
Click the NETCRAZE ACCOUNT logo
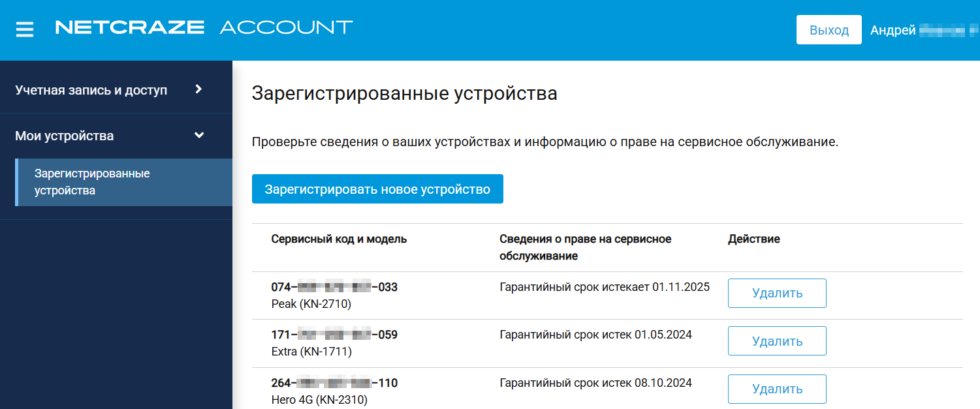[x=204, y=27]
